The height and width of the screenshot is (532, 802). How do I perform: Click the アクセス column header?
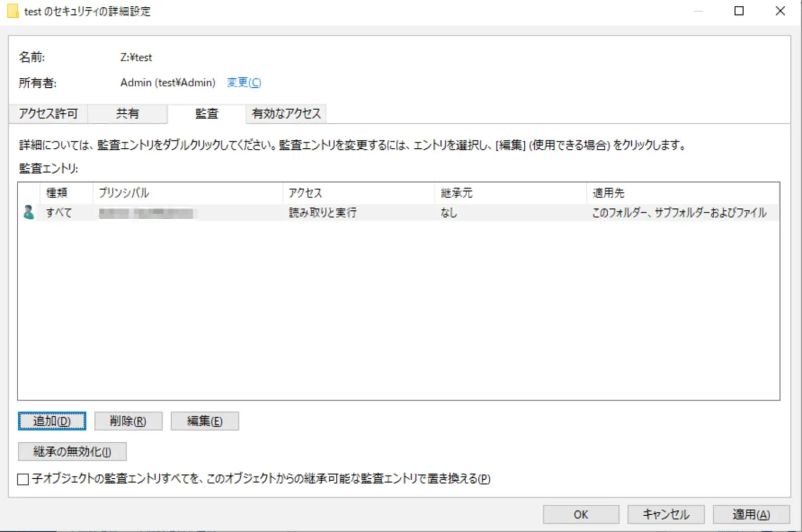pyautogui.click(x=305, y=193)
